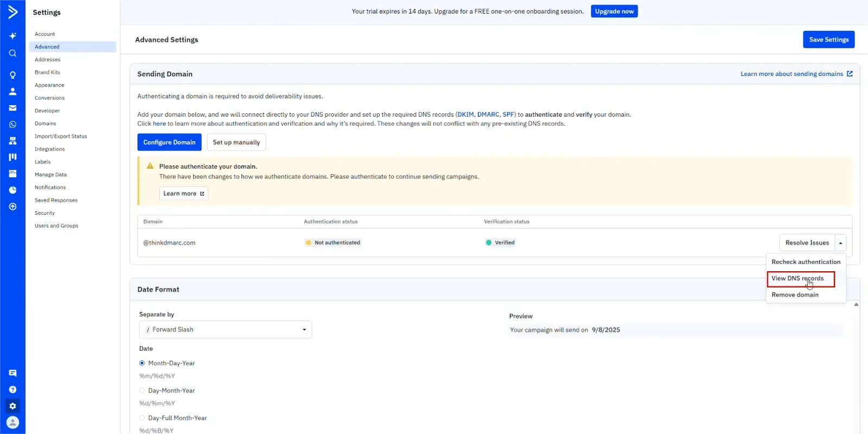Click the Resolve Issues button

(807, 242)
